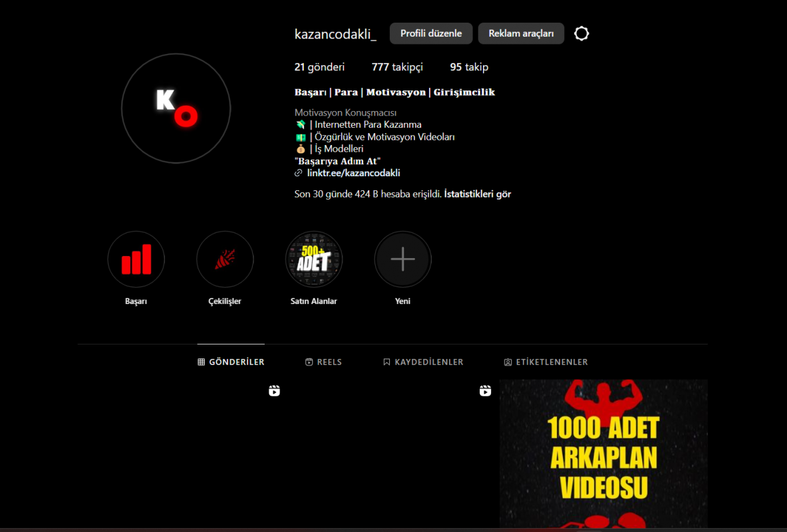Open the 1000 ADET ARKAPLAN VIDEOSU post
787x532 pixels.
603,454
